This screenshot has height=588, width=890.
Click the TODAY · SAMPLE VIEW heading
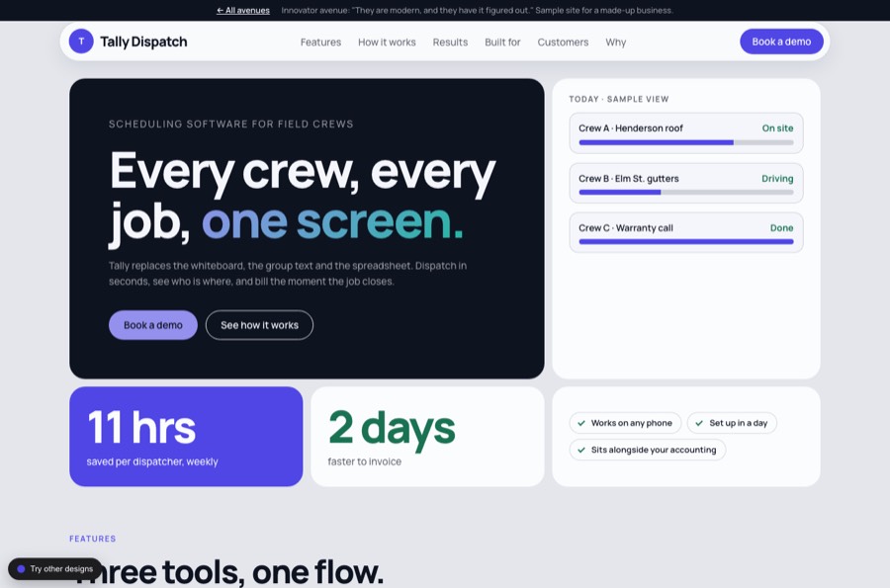tap(619, 99)
